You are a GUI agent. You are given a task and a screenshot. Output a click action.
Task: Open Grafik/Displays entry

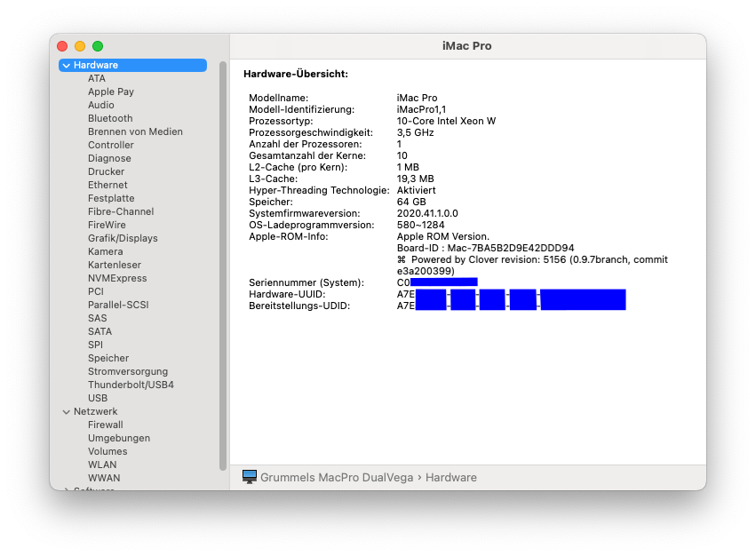pyautogui.click(x=123, y=238)
